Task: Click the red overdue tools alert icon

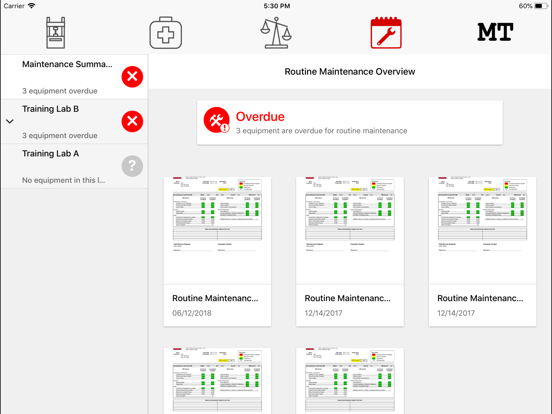Action: (x=217, y=120)
